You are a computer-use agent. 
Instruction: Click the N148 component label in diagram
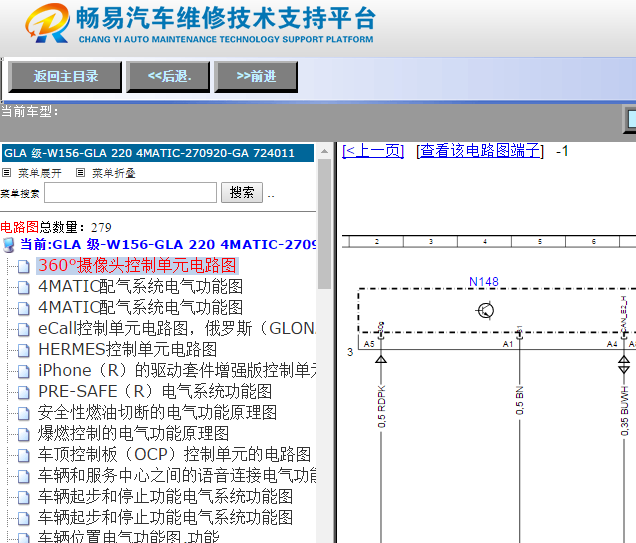483,281
